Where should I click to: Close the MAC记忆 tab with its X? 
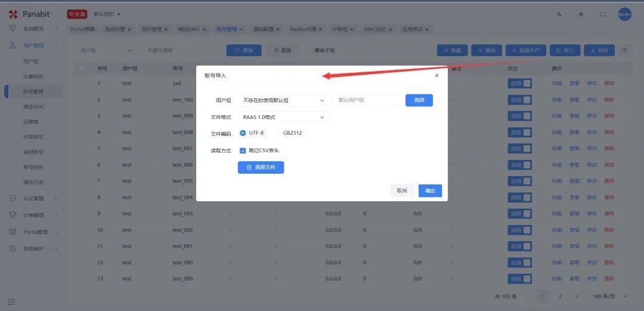(390, 29)
